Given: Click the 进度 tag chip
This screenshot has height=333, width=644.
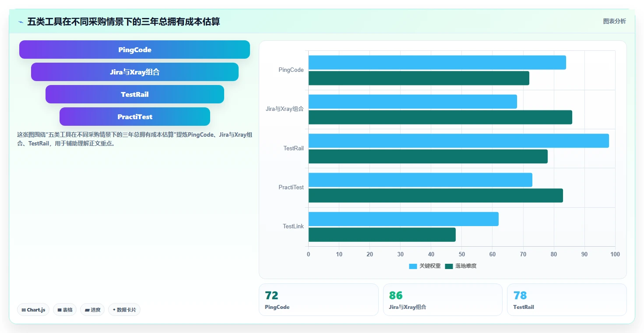Looking at the screenshot, I should [92, 310].
